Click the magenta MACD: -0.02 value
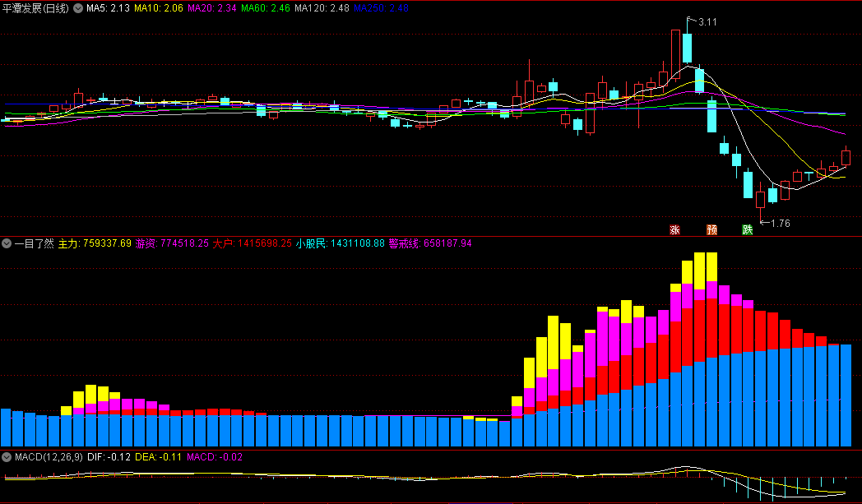The height and width of the screenshot is (504, 862). (x=215, y=457)
